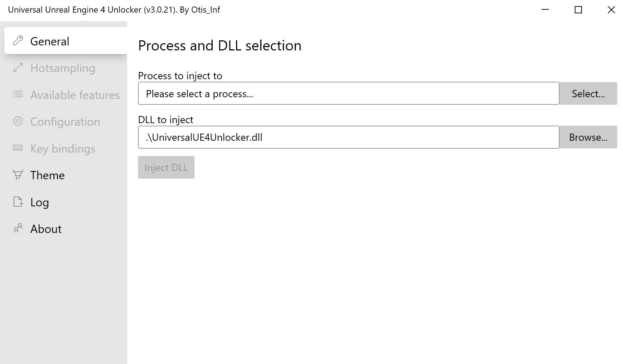The image size is (623, 364).
Task: Click the Log document icon
Action: [x=18, y=202]
